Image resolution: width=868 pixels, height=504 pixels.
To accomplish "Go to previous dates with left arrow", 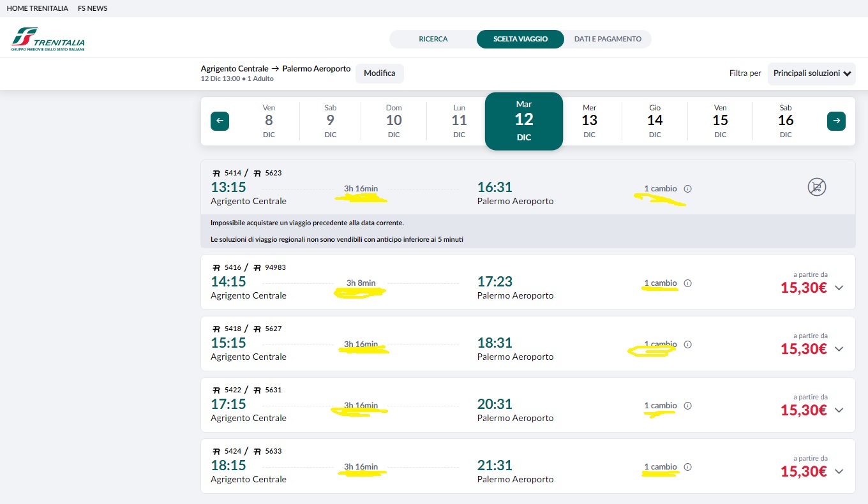I will [x=220, y=121].
